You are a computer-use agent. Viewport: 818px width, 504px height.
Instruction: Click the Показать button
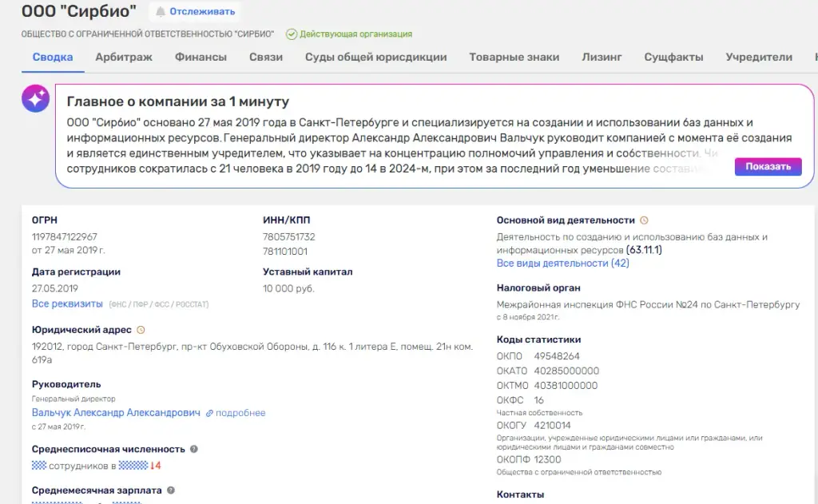coord(768,166)
